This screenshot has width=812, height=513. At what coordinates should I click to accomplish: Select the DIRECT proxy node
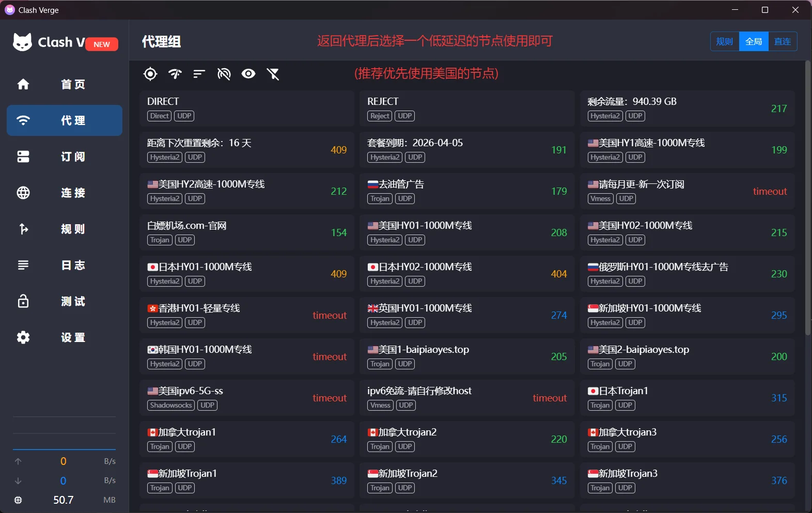[x=247, y=108]
